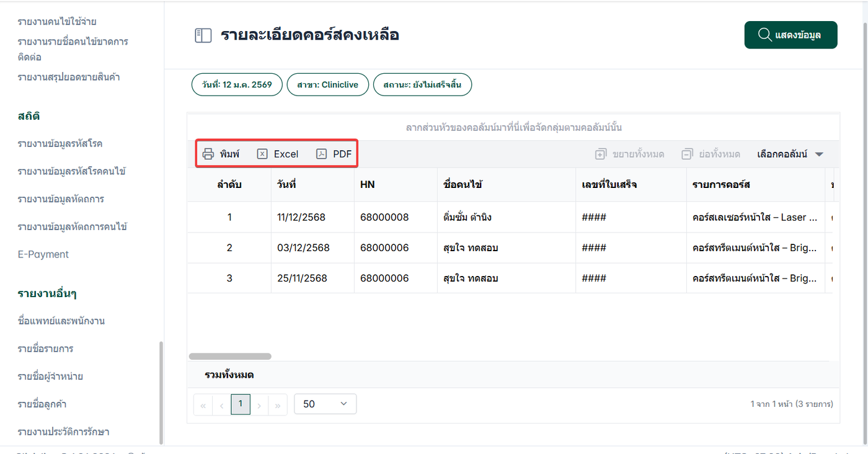The height and width of the screenshot is (454, 868).
Task: Click the expand-all plus icon
Action: (600, 154)
